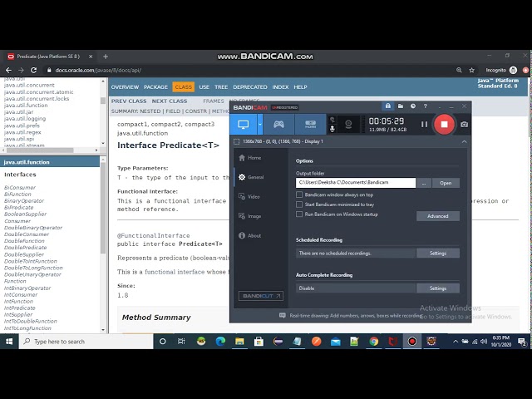The width and height of the screenshot is (532, 399).
Task: Toggle webcam overlay icon in Bandicam
Action: (x=348, y=125)
